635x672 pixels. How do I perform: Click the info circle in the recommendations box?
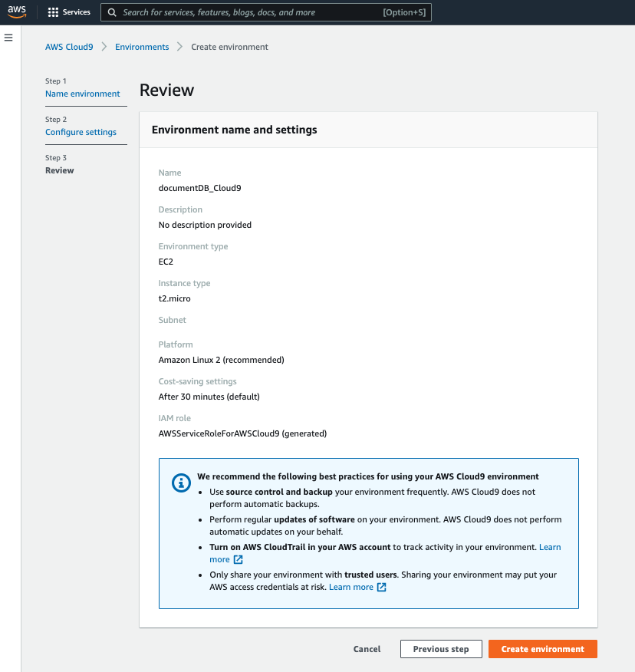click(180, 483)
